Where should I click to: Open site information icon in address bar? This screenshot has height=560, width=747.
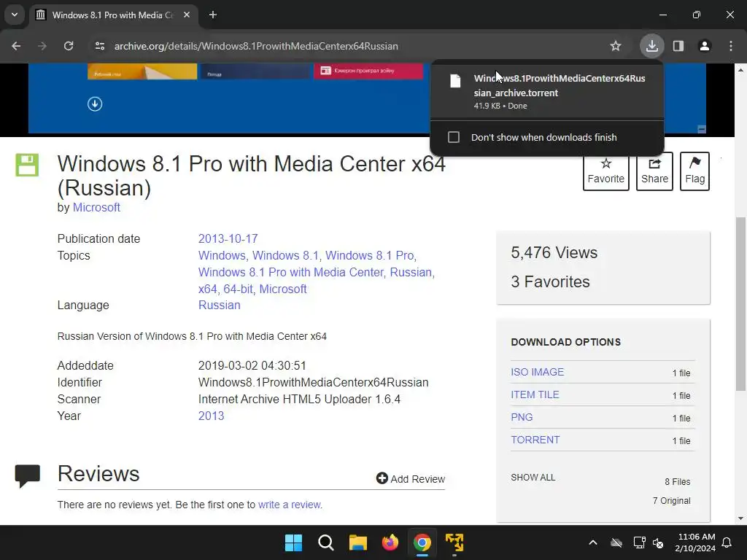point(99,46)
